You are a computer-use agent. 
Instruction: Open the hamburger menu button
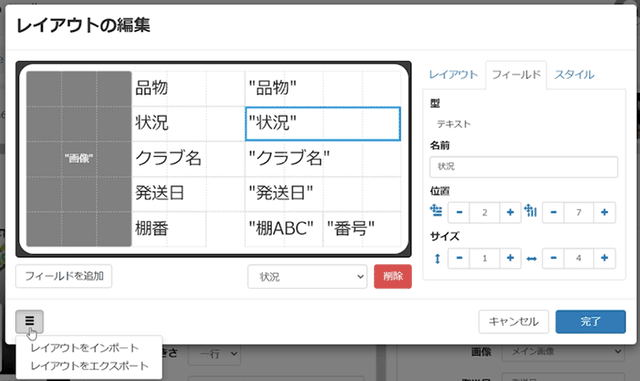tap(29, 321)
